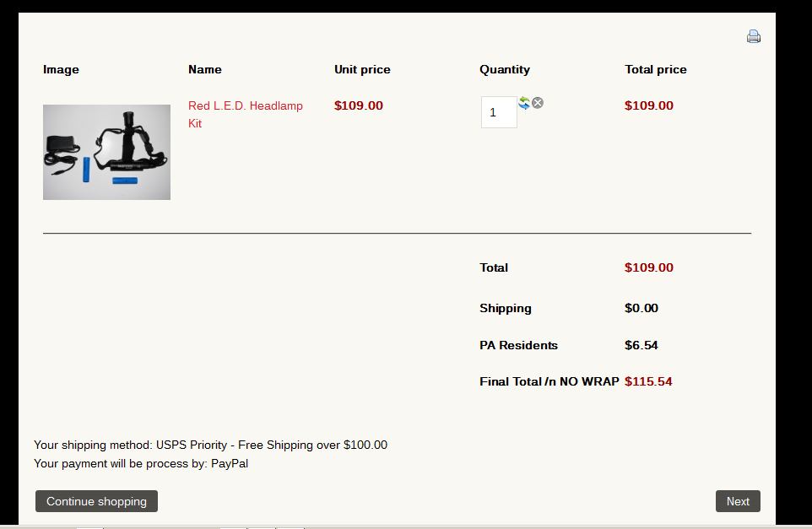Click the final total amount $115.54
The height and width of the screenshot is (529, 812).
[x=648, y=381]
